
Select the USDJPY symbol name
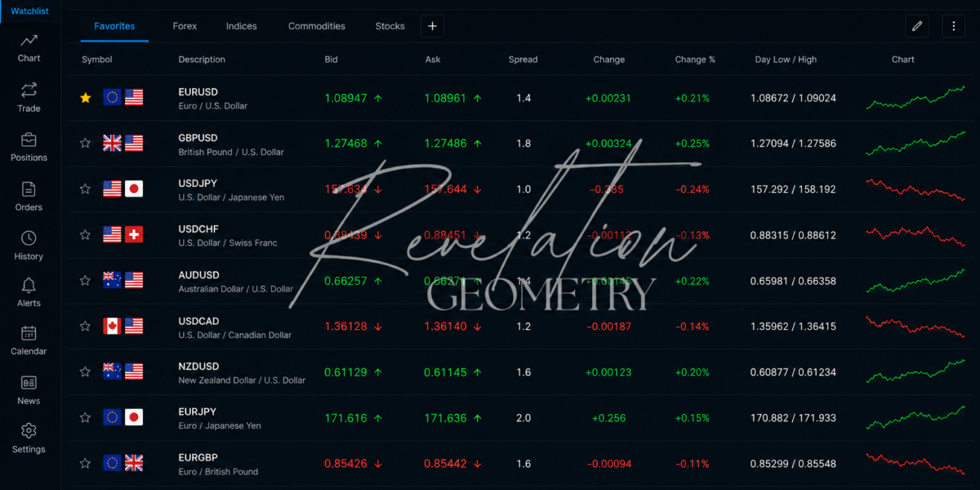pyautogui.click(x=198, y=183)
